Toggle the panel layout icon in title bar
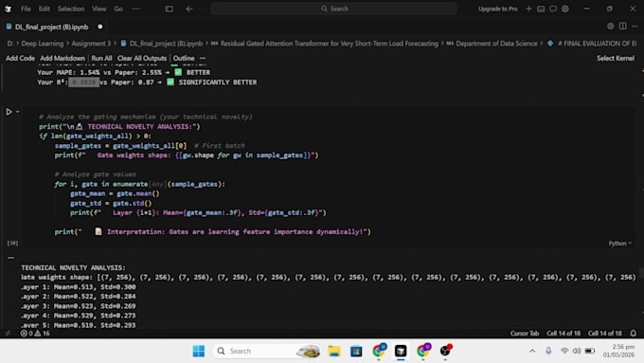 tap(541, 9)
